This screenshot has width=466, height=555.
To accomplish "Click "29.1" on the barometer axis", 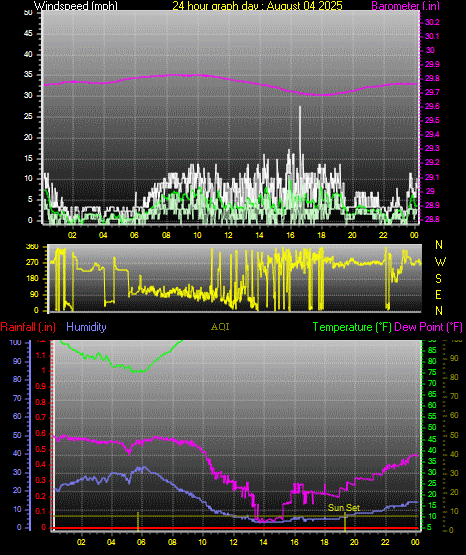I will click(432, 177).
